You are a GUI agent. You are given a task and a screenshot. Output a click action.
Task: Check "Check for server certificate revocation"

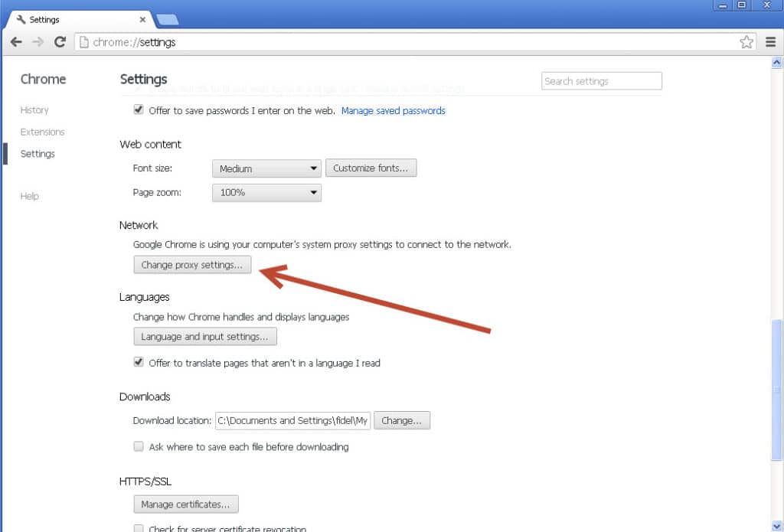click(x=139, y=528)
